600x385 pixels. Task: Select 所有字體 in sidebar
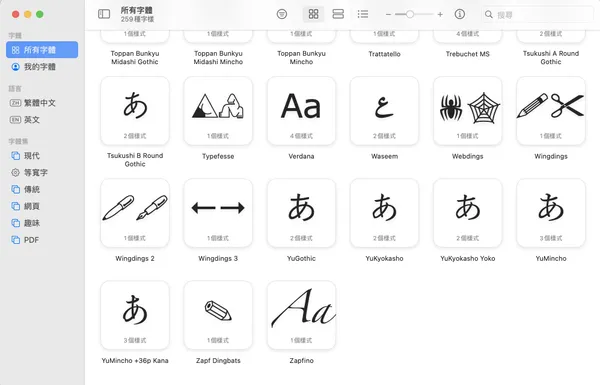point(42,50)
